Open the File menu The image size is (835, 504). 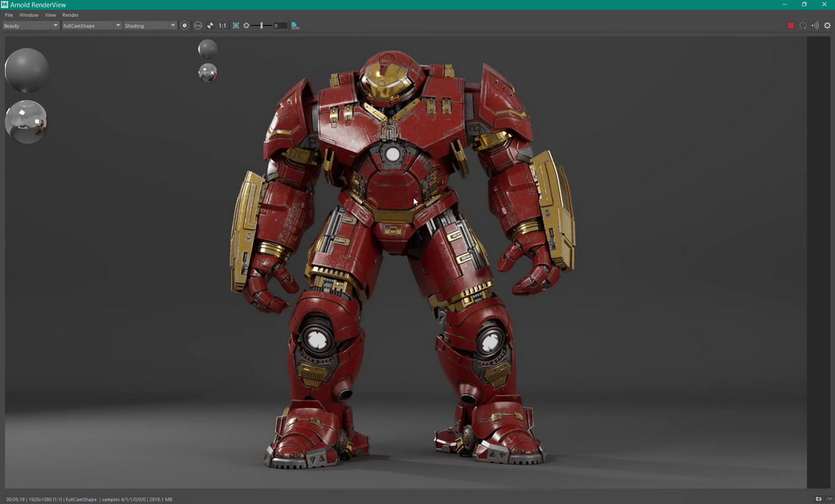click(x=8, y=15)
